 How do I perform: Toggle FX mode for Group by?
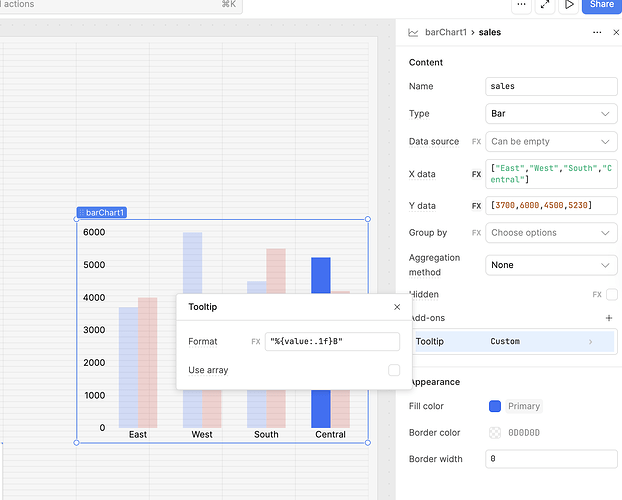476,233
